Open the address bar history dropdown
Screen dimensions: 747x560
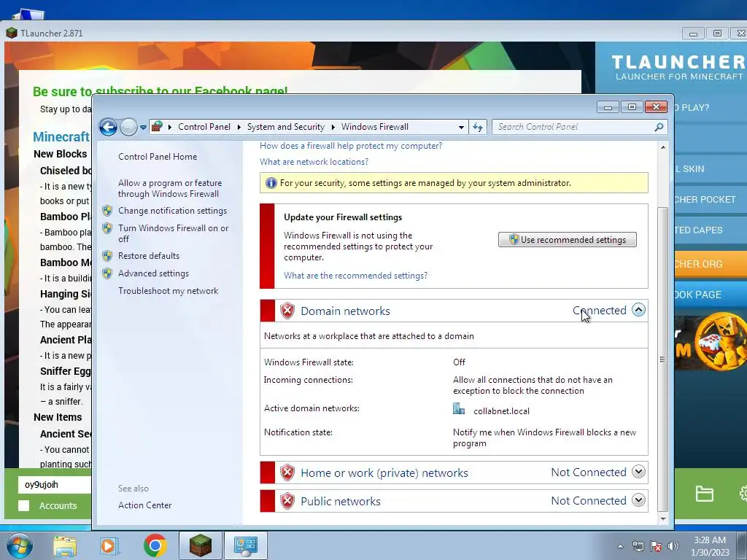(x=461, y=127)
